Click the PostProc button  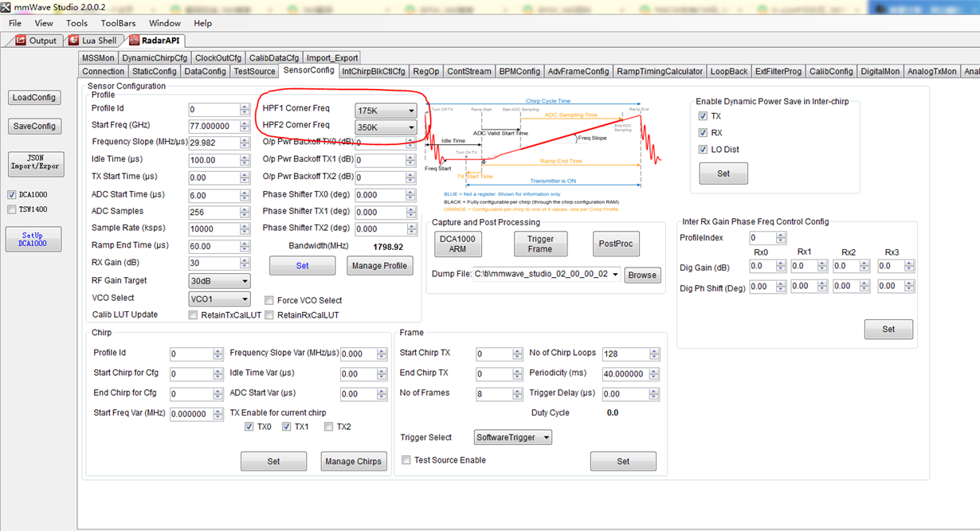pos(617,244)
